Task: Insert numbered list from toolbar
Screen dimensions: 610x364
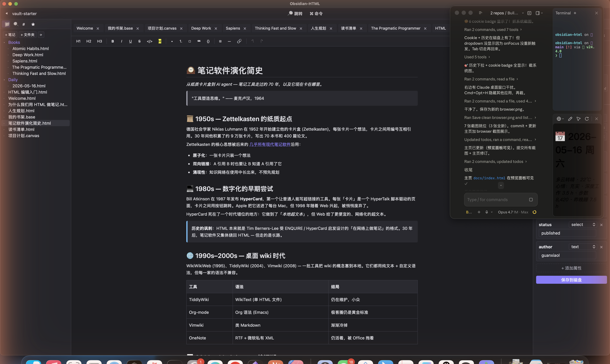Action: click(x=181, y=41)
